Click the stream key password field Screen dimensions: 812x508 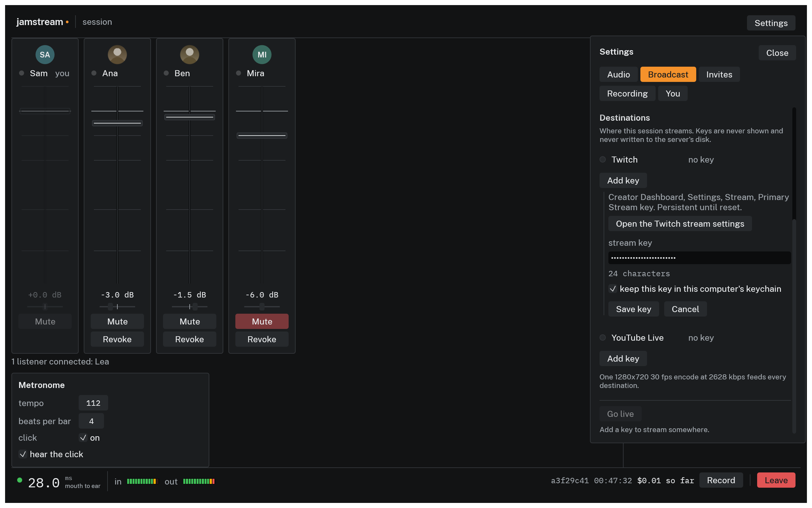coord(699,258)
